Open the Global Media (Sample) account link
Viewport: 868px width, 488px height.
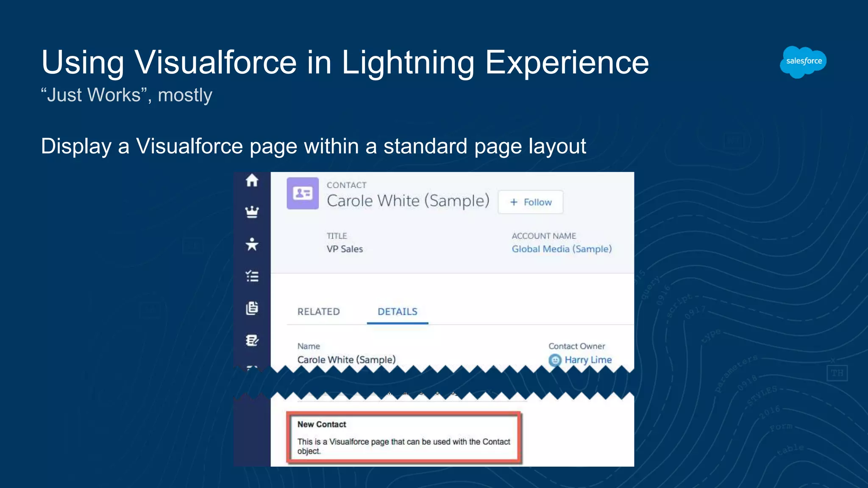coord(562,249)
